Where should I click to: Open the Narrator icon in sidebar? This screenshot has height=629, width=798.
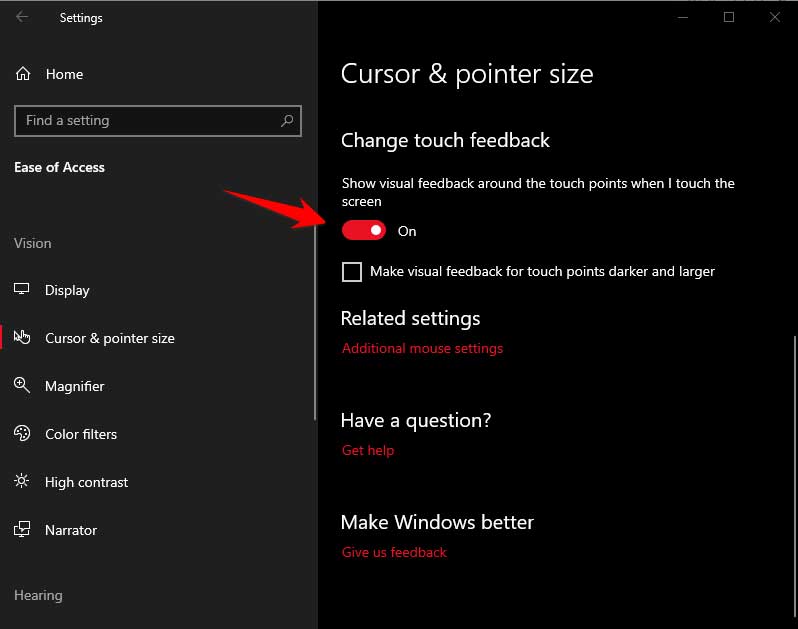(22, 529)
